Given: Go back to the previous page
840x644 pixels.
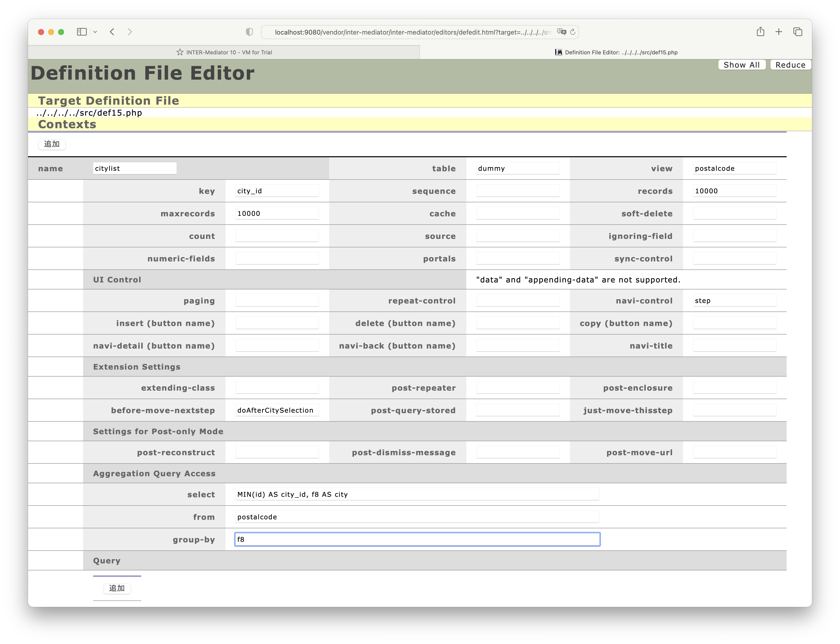Looking at the screenshot, I should tap(112, 32).
